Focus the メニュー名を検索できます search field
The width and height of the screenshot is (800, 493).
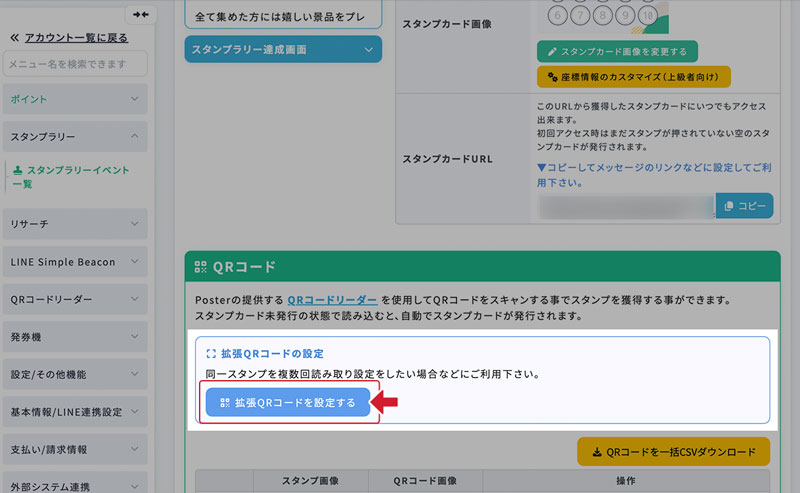click(x=75, y=65)
